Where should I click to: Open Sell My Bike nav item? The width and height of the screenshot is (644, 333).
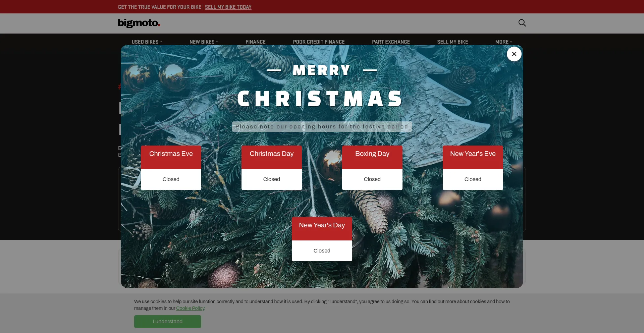452,42
